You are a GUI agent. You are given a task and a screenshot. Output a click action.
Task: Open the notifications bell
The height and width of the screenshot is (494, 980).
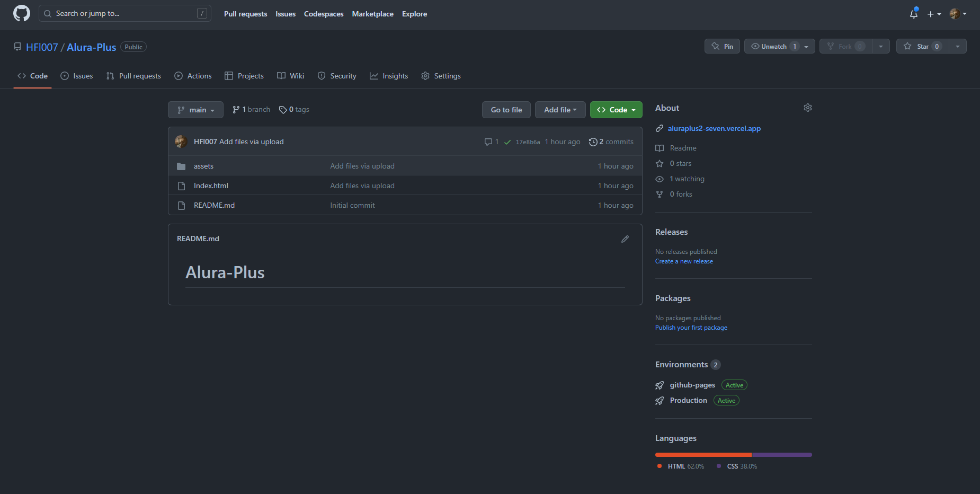(914, 14)
